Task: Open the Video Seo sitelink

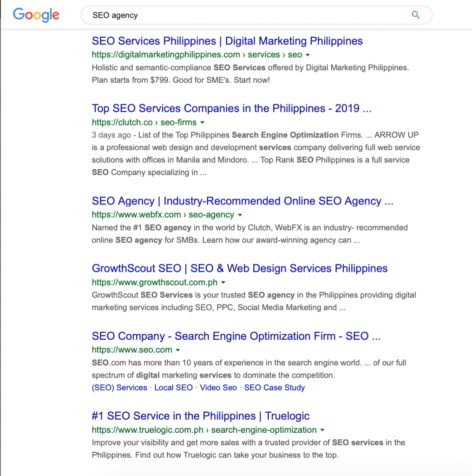Action: click(218, 388)
